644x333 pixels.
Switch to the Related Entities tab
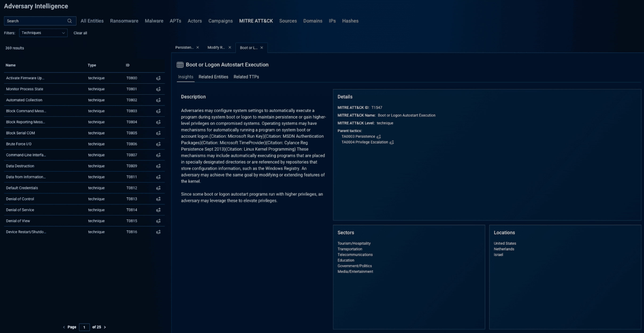point(213,77)
